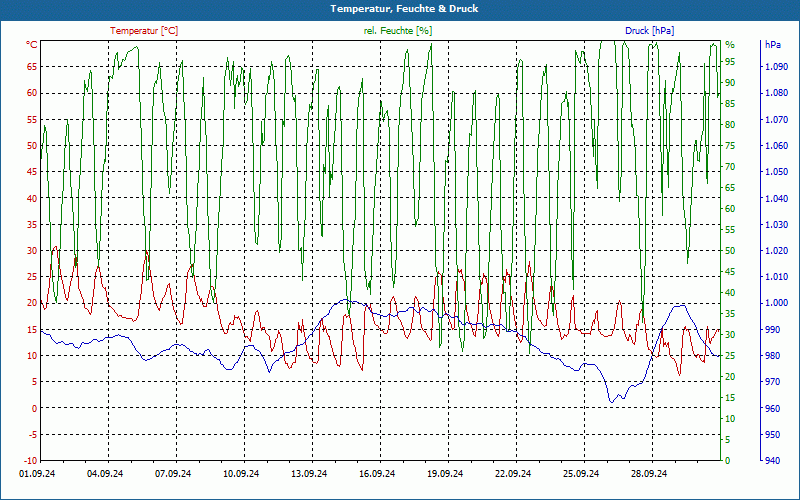Viewport: 800px width, 500px height.
Task: Select the 'Temperatur [°C]' legend label
Action: [x=144, y=31]
